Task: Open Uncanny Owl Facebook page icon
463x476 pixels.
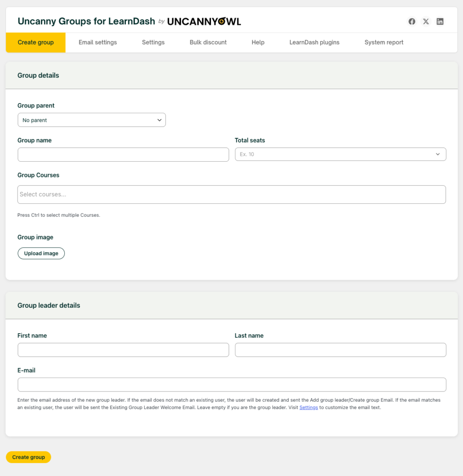Action: [x=412, y=22]
